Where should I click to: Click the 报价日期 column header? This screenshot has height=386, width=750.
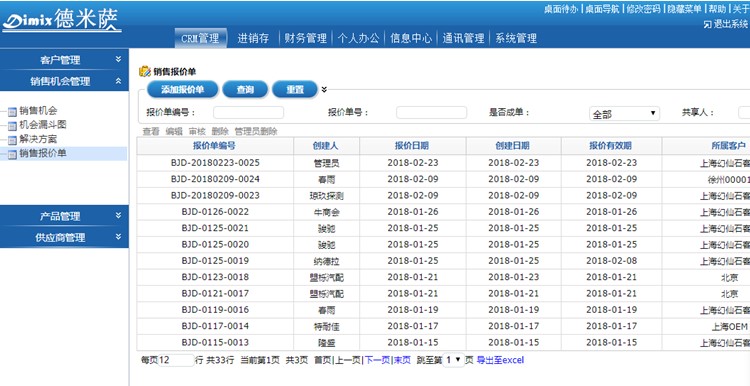coord(412,146)
